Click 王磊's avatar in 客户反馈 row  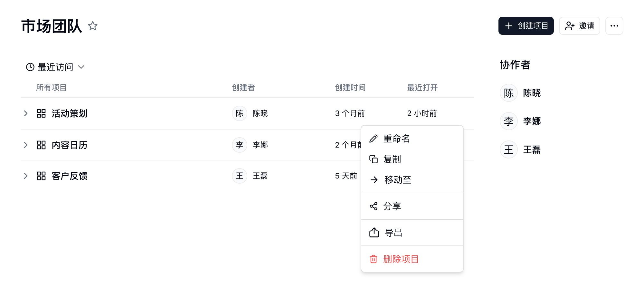click(240, 176)
